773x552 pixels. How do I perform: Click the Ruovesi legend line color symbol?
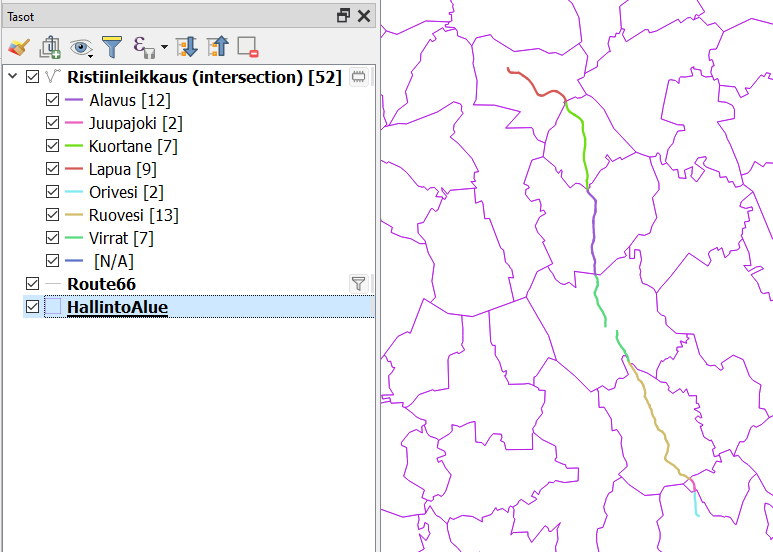(74, 215)
